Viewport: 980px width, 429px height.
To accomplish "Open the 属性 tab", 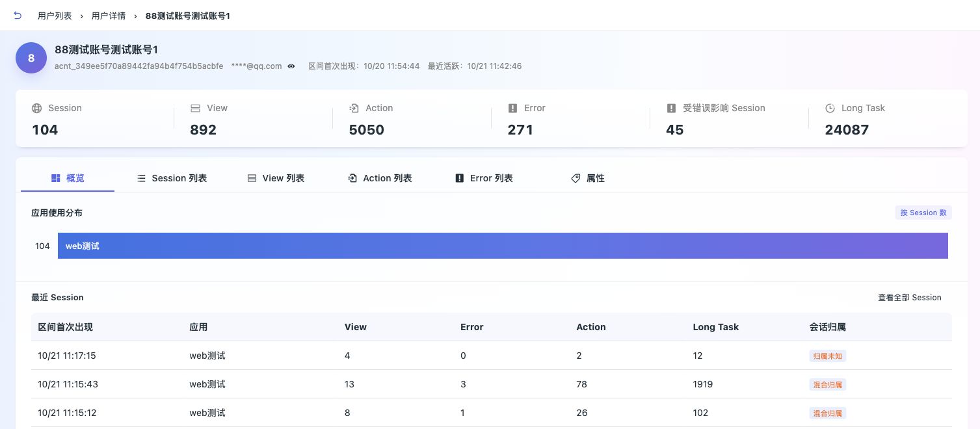I will click(x=588, y=178).
